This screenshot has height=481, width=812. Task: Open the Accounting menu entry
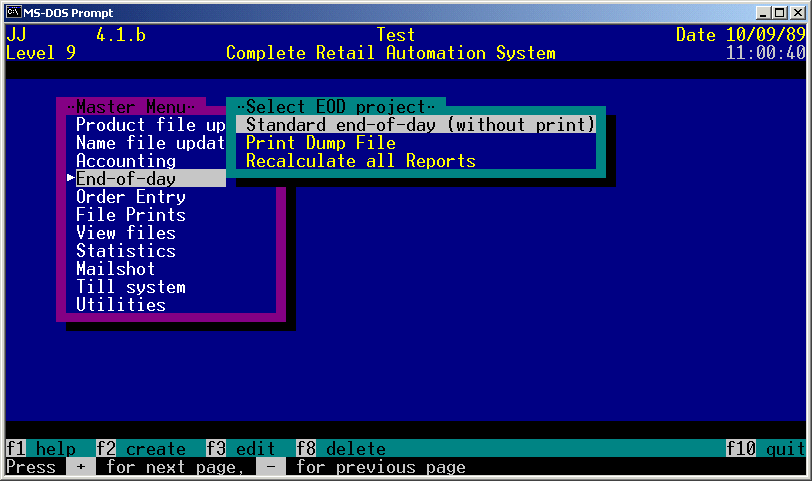click(126, 161)
